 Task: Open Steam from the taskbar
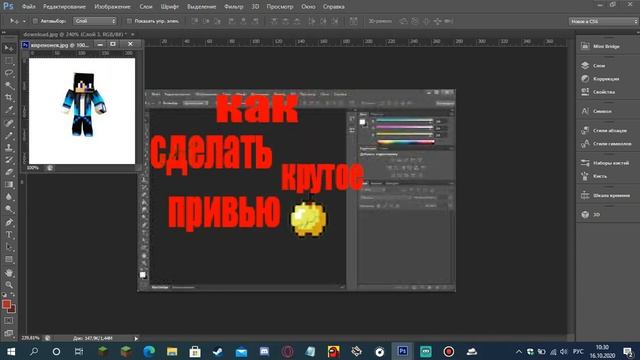coord(218,351)
